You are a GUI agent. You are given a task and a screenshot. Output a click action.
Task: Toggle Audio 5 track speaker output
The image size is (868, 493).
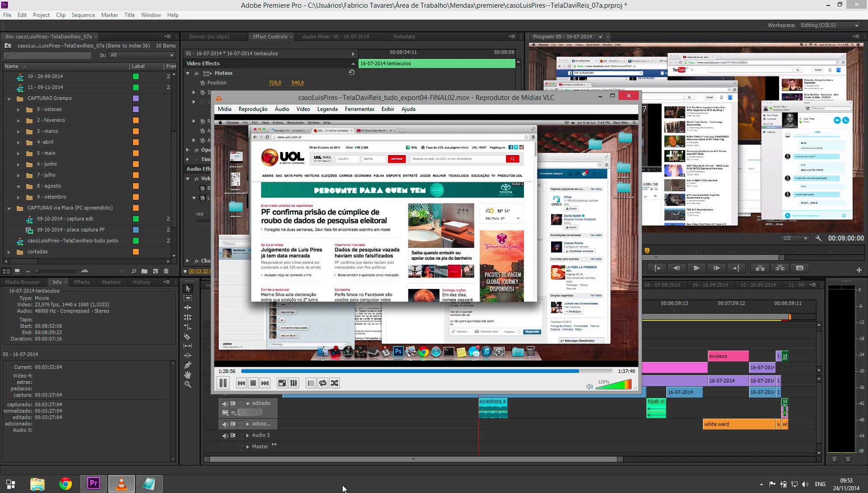coord(225,435)
